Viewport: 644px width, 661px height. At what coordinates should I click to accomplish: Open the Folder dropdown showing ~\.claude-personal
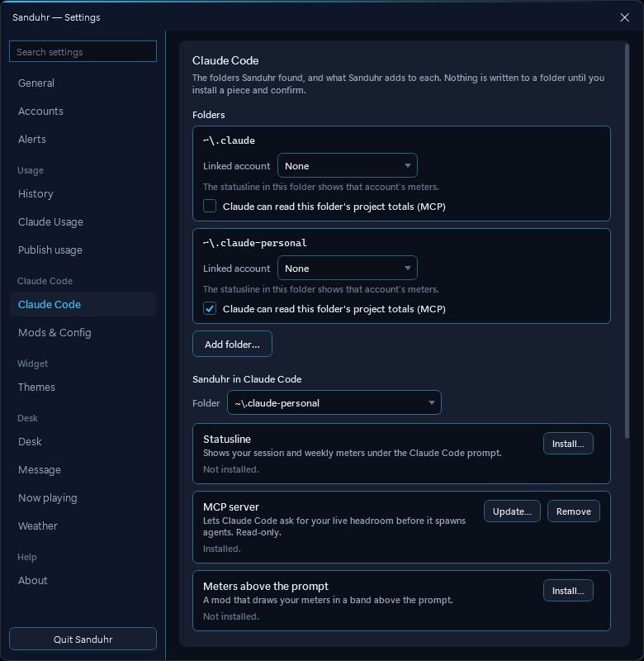tap(334, 402)
